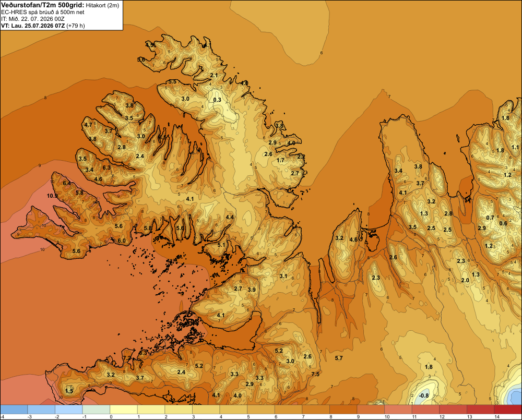Click the legend swatch between 4 and 5
Image resolution: width=522 pixels, height=420 pixels.
click(x=233, y=410)
